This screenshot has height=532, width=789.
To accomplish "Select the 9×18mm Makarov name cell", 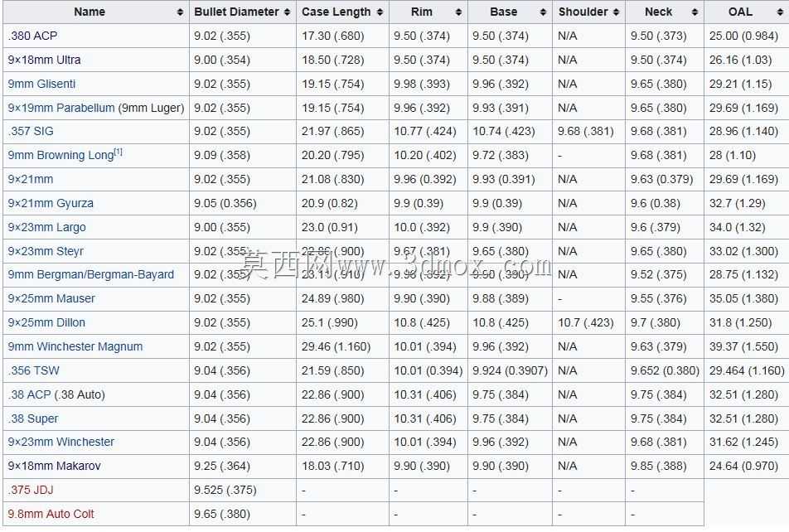I will 96,466.
